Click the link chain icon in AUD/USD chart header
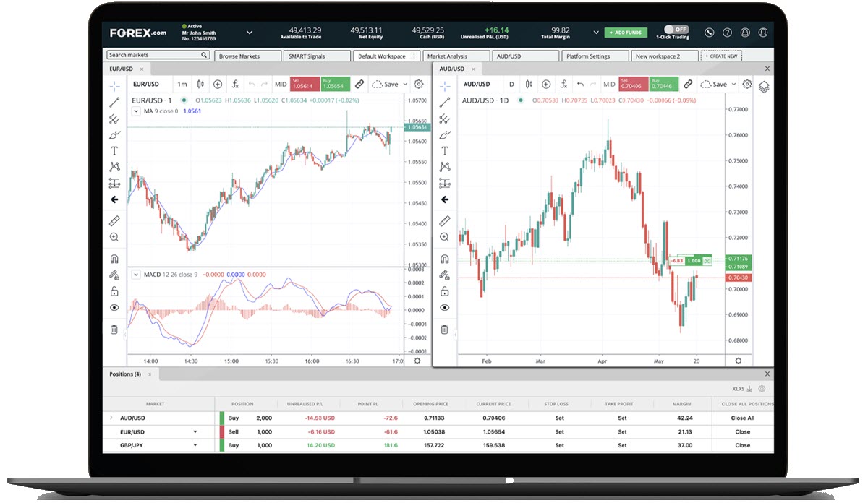 tap(688, 85)
